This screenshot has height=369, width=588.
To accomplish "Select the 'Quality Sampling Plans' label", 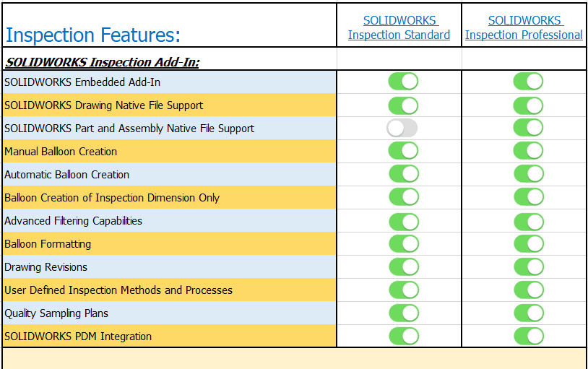I will click(x=56, y=313).
